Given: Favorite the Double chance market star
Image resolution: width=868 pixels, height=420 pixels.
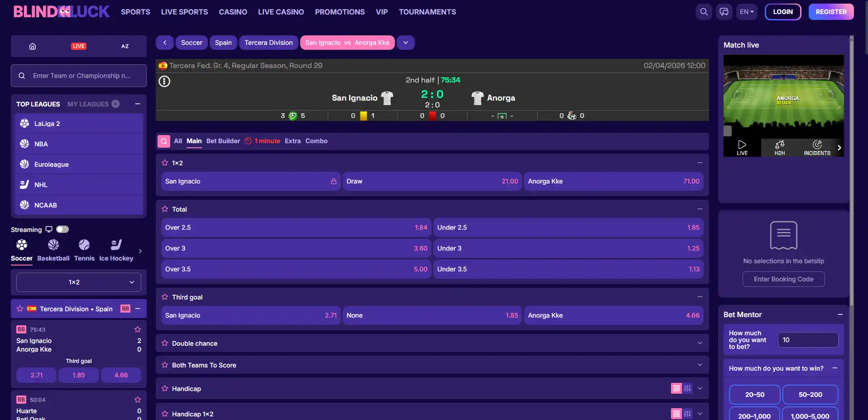Looking at the screenshot, I should 165,343.
